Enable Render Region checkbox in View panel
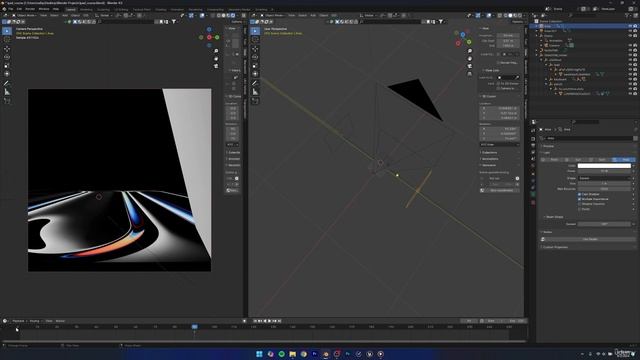This screenshot has width=640, height=360. coord(498,62)
